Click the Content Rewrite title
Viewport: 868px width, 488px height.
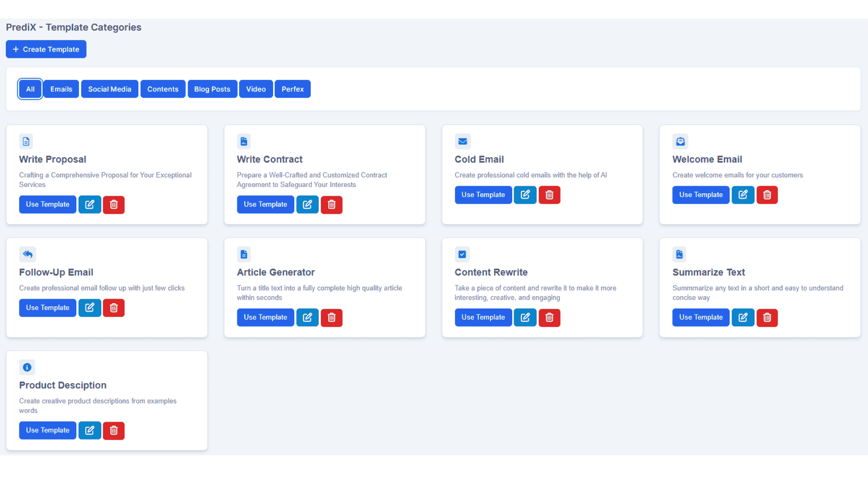[x=491, y=272]
